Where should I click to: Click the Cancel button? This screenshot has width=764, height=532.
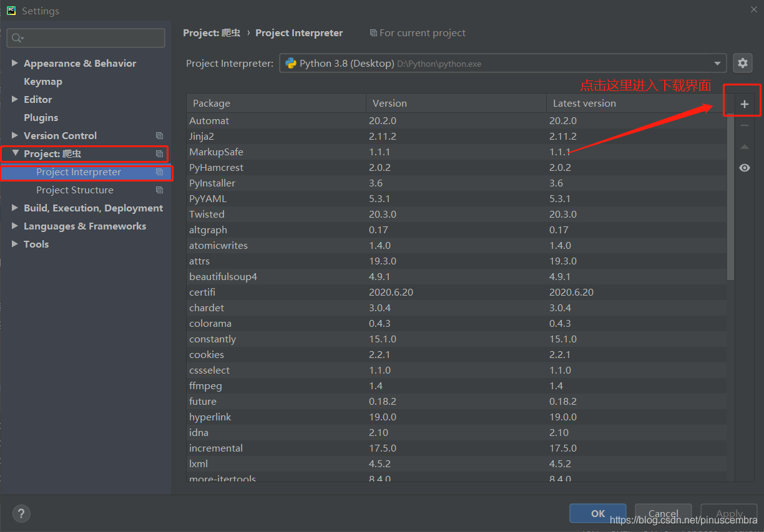click(663, 513)
